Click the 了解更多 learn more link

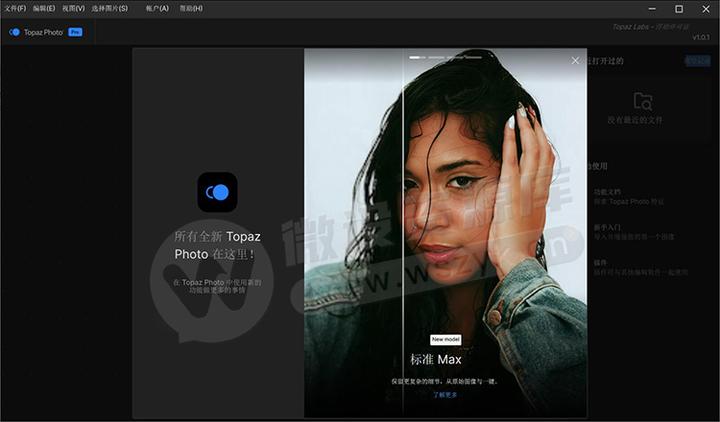coord(445,394)
